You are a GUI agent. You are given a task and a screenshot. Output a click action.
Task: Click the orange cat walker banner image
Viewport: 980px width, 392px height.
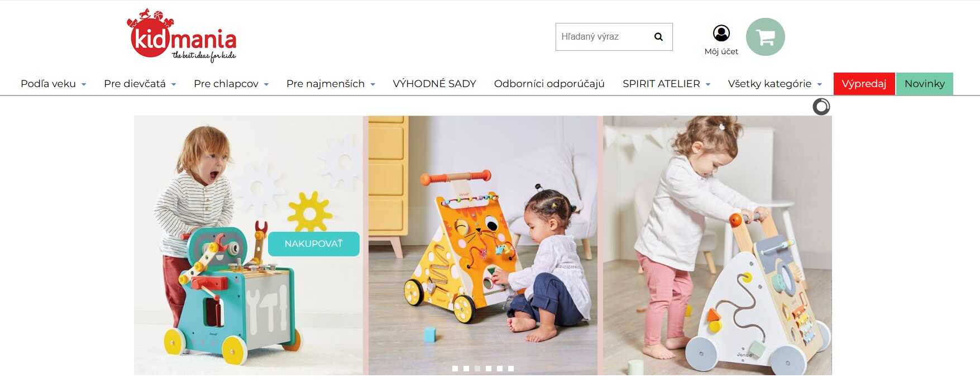pos(483,245)
